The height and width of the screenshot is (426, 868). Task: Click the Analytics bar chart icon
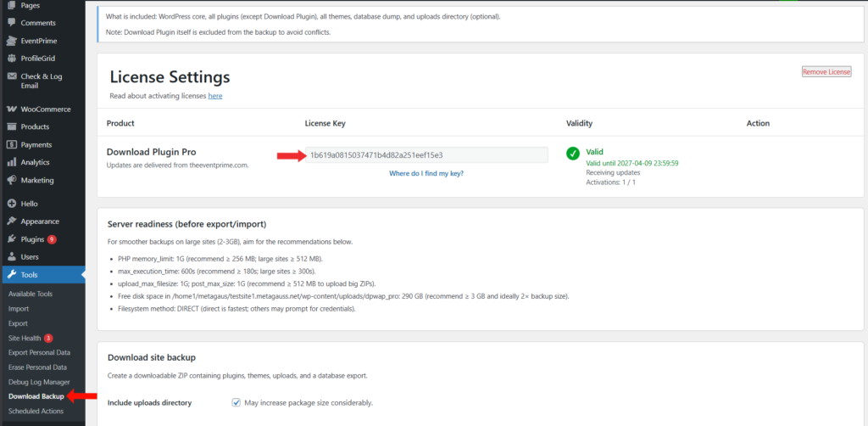(x=12, y=163)
